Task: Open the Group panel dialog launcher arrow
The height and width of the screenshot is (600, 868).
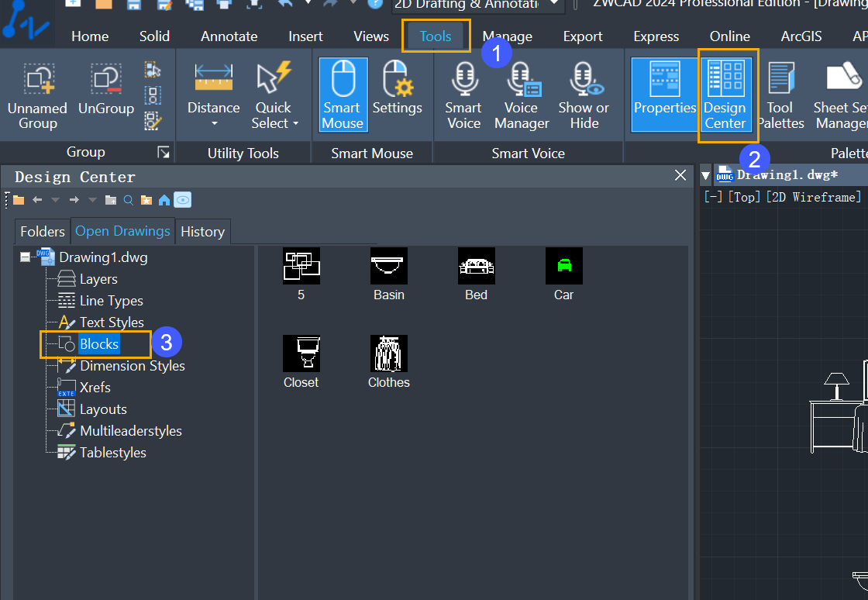Action: 164,152
